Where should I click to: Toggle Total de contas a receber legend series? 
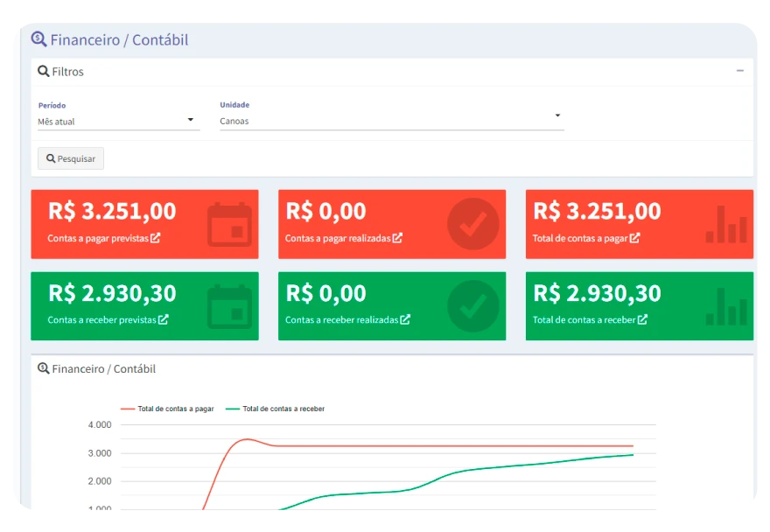click(275, 409)
